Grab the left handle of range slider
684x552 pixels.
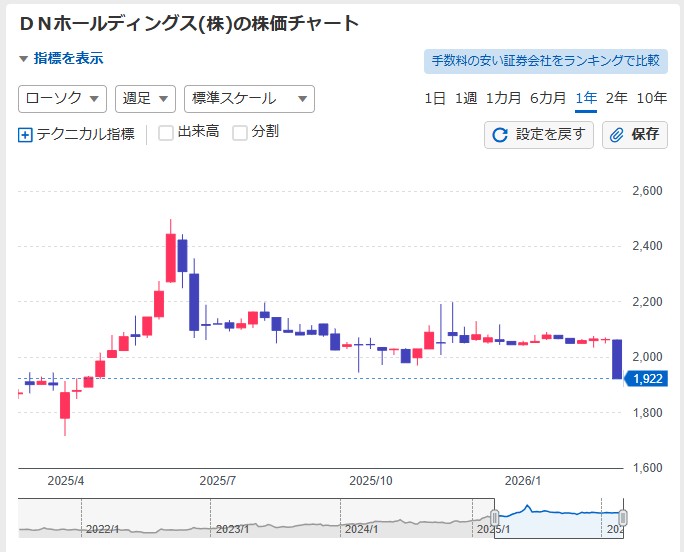pyautogui.click(x=494, y=517)
